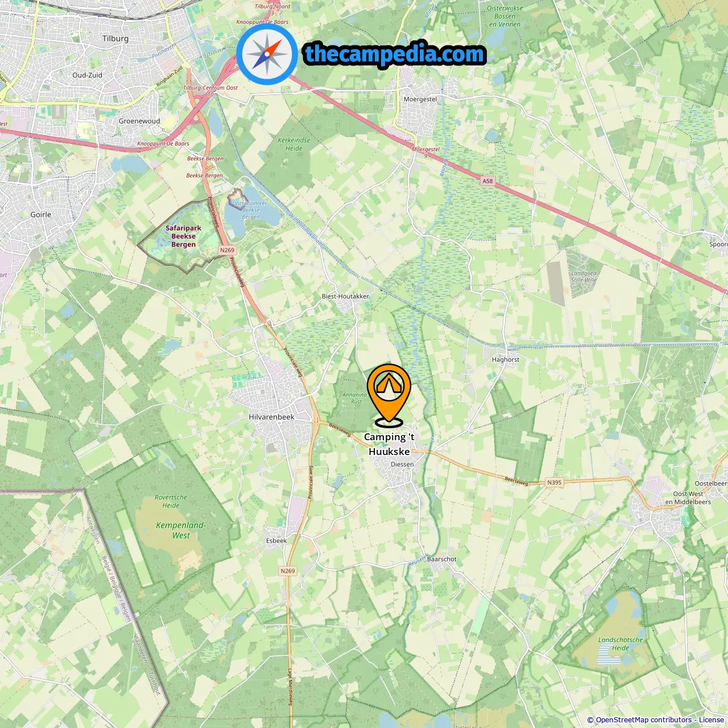Select the Camping 't Huukske label

coord(389,444)
